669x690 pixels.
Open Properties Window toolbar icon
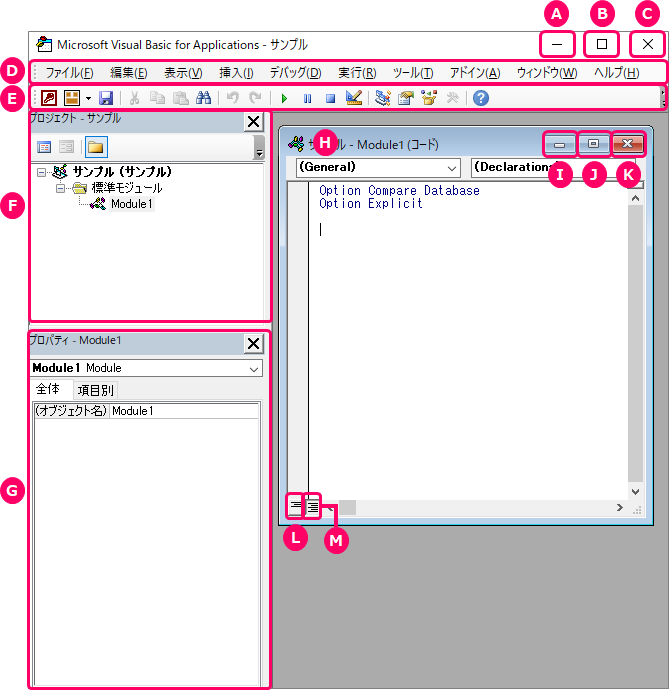click(x=406, y=98)
